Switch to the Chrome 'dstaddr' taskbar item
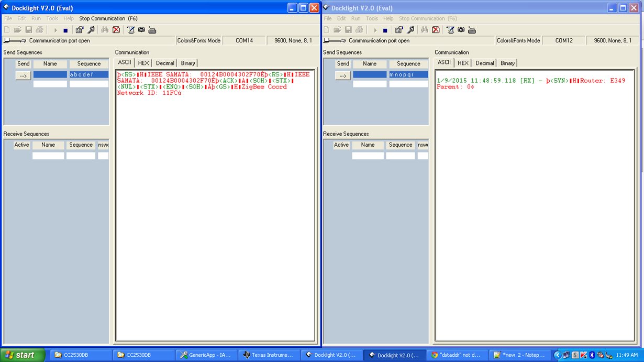This screenshot has width=644, height=362. 458,355
